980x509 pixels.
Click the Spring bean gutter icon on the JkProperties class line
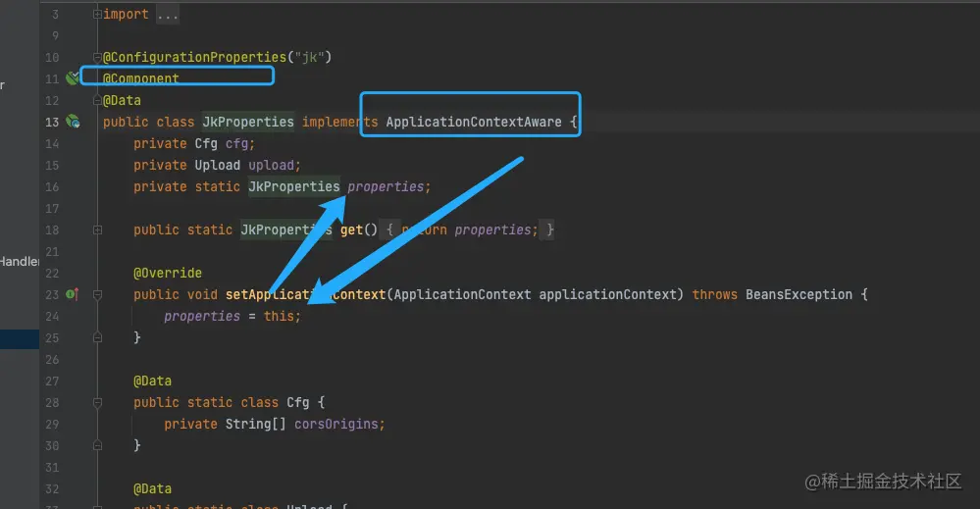(73, 122)
